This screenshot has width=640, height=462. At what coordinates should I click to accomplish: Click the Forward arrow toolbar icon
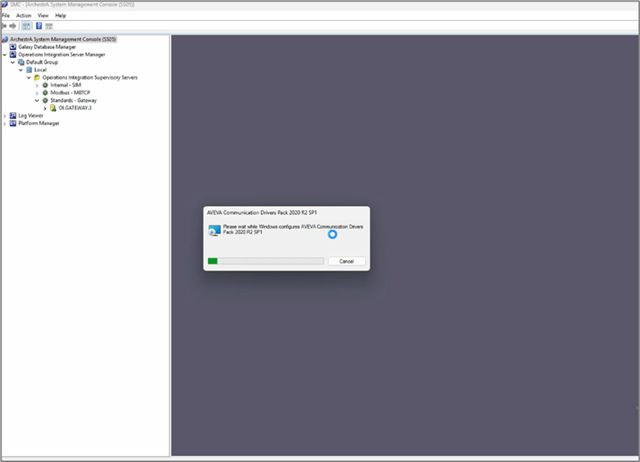pos(14,25)
